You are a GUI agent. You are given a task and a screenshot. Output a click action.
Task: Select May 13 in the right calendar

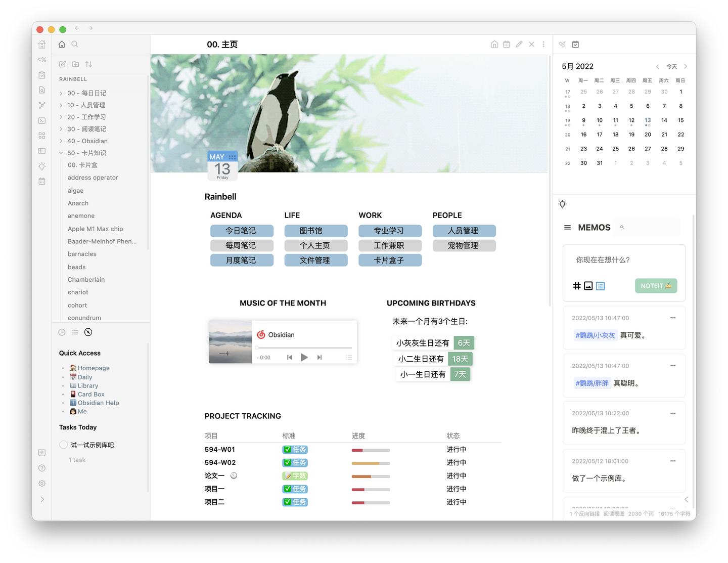tap(648, 120)
